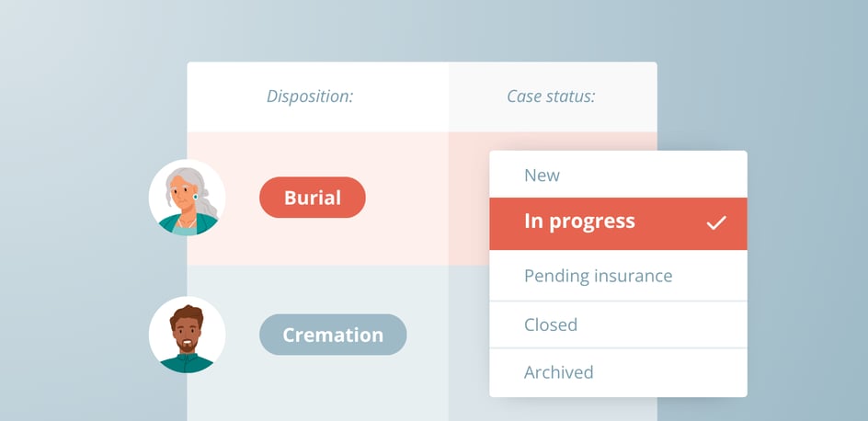Click the woman's teal top in avatar

click(175, 224)
